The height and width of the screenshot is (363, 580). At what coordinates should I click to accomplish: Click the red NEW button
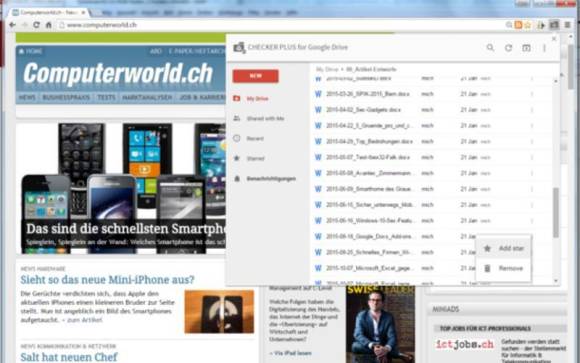coord(256,75)
